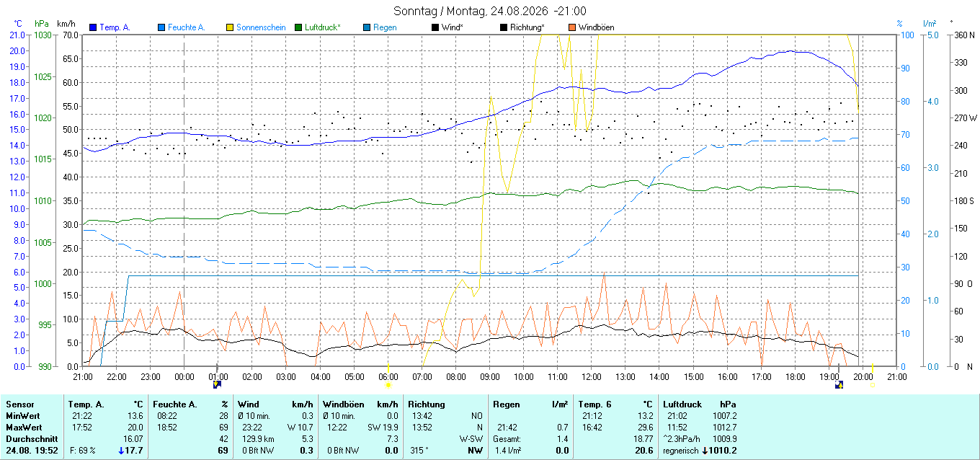Click the small sunset marker below 20:00
This screenshot has height=460, width=980.
tap(873, 385)
